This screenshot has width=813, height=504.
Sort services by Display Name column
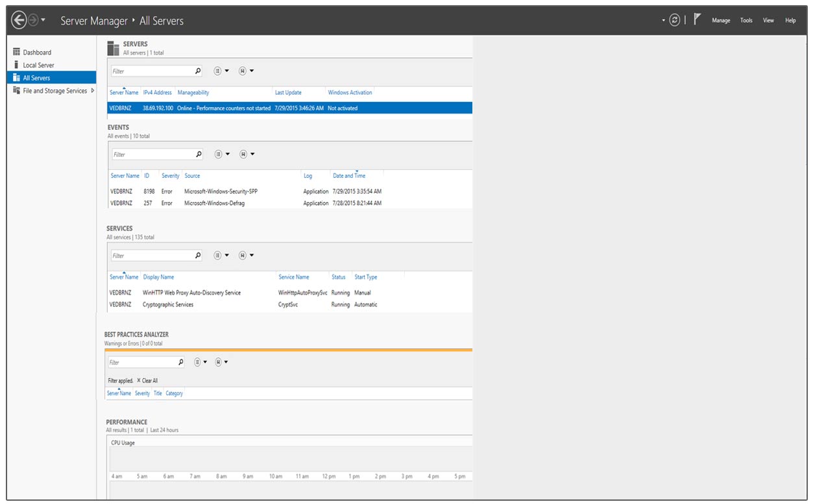coord(158,277)
